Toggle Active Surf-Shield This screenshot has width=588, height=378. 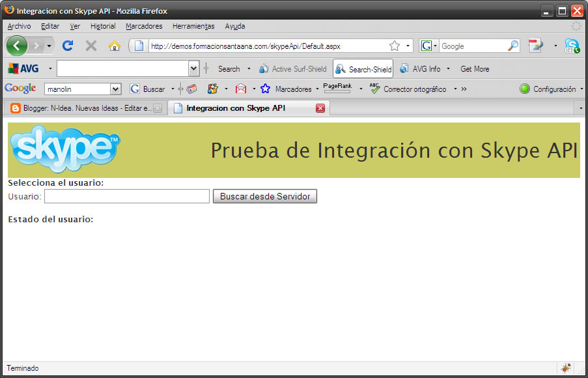click(x=292, y=68)
